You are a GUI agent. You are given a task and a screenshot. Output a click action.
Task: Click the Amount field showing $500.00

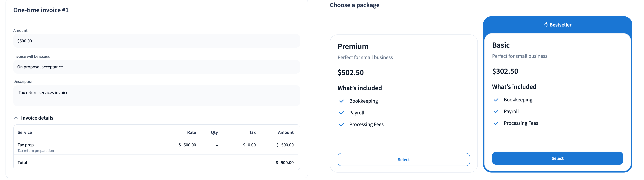pos(156,41)
